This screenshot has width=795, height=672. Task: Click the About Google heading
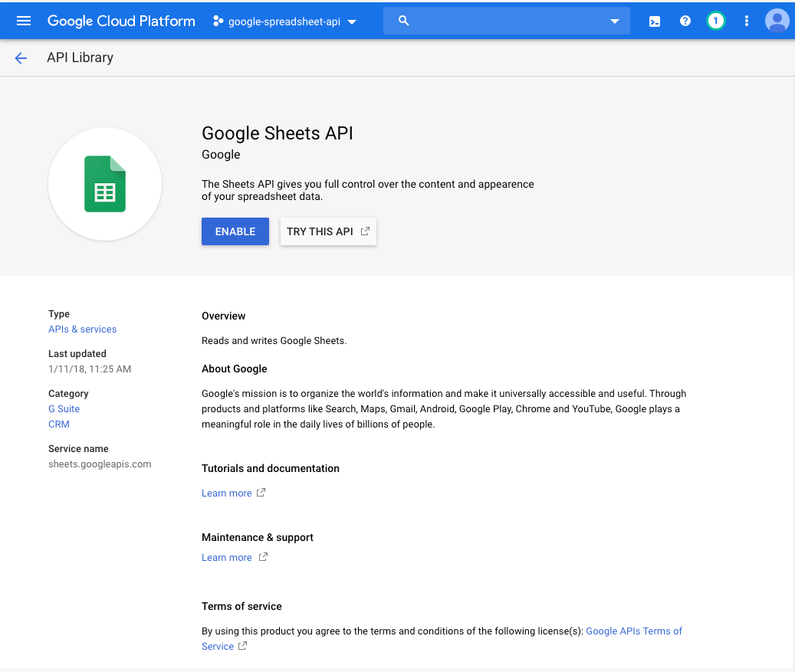coord(235,369)
